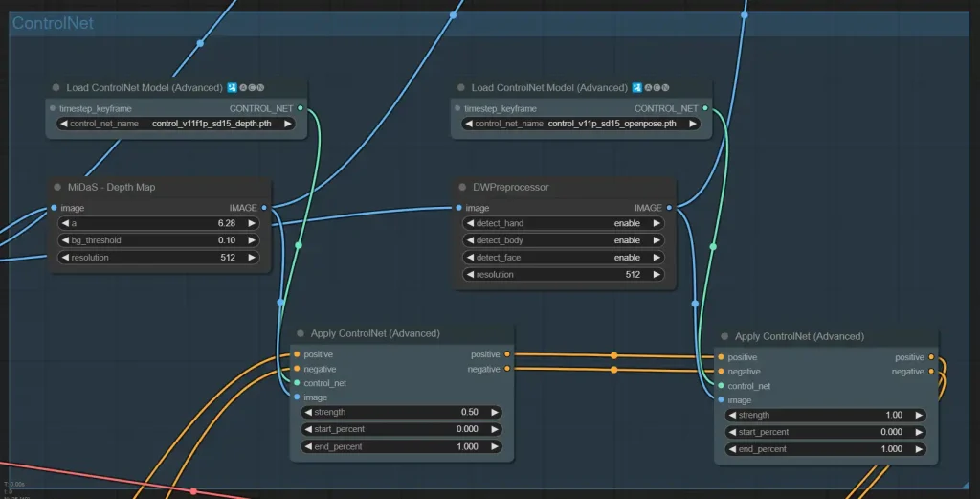This screenshot has width=980, height=499.
Task: Increase MiDaS resolution with right arrow
Action: tap(252, 258)
